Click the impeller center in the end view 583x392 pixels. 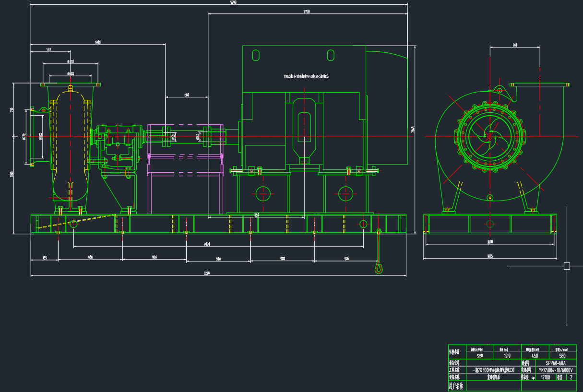[490, 137]
